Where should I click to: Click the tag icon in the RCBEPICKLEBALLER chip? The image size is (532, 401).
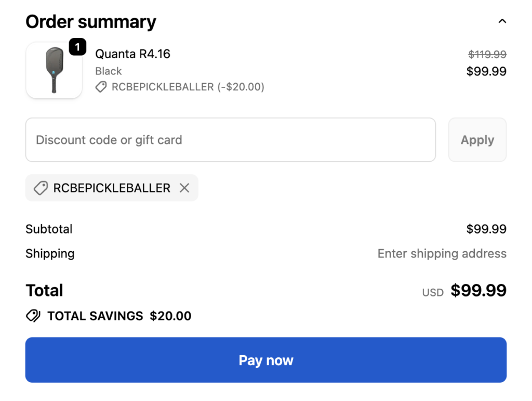point(41,188)
